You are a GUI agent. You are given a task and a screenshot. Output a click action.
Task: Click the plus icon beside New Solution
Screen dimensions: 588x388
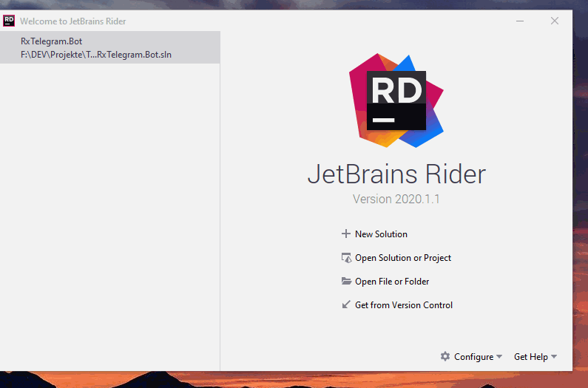[x=345, y=234]
